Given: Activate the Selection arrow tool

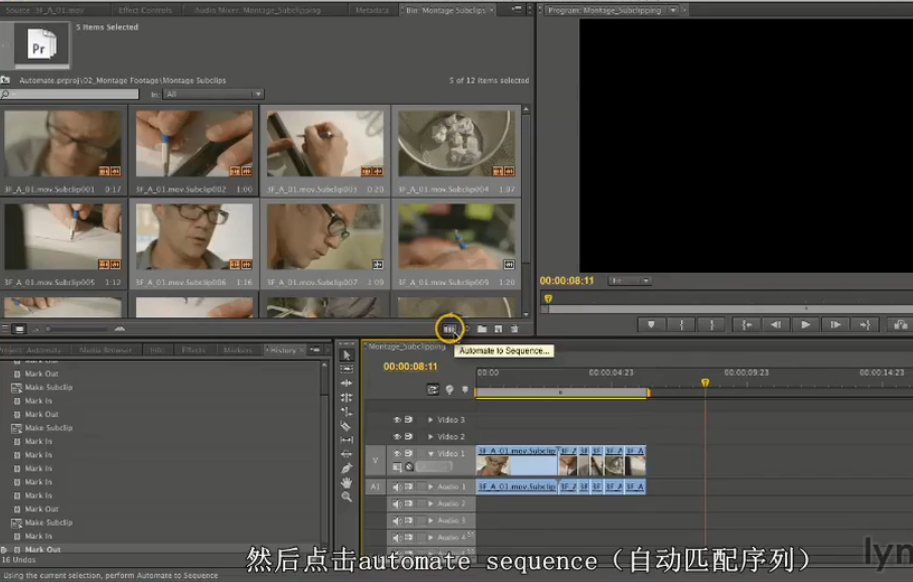Looking at the screenshot, I should pyautogui.click(x=346, y=355).
